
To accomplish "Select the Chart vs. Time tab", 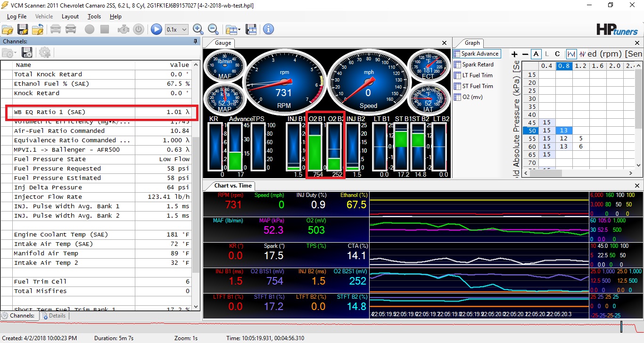I will click(x=233, y=186).
